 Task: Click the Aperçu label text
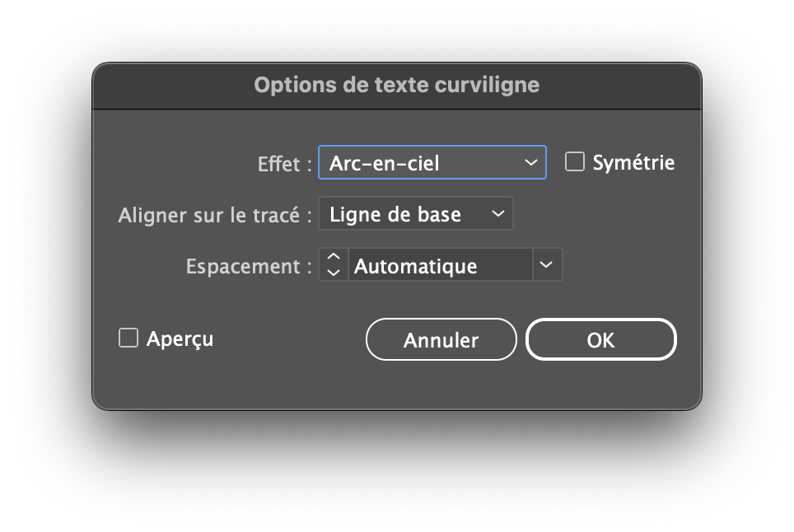coord(180,338)
